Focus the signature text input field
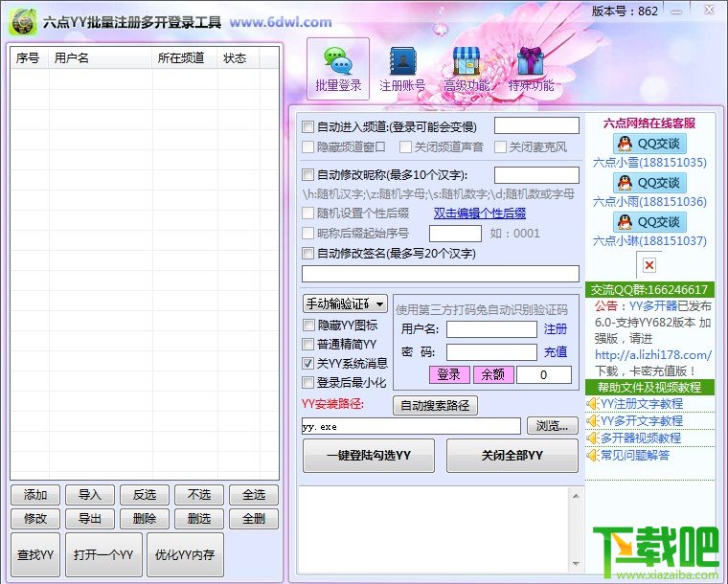 pyautogui.click(x=441, y=274)
